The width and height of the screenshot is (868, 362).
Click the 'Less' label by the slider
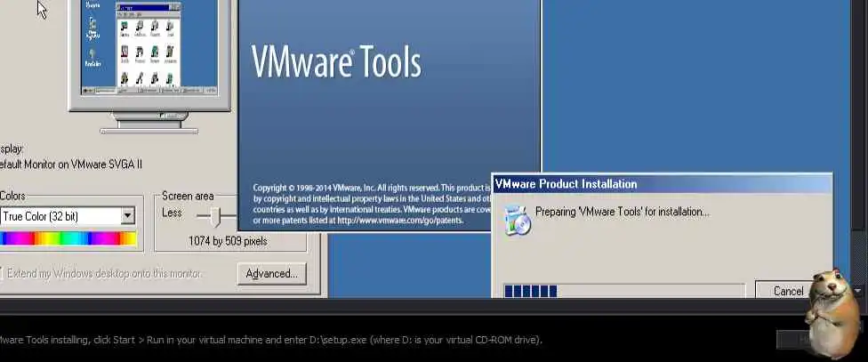coord(172,213)
